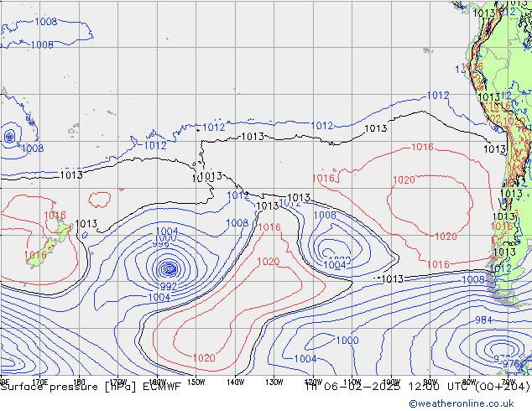Select '1016' label over New Zealand's North Island
The height and width of the screenshot is (411, 532).
55,216
